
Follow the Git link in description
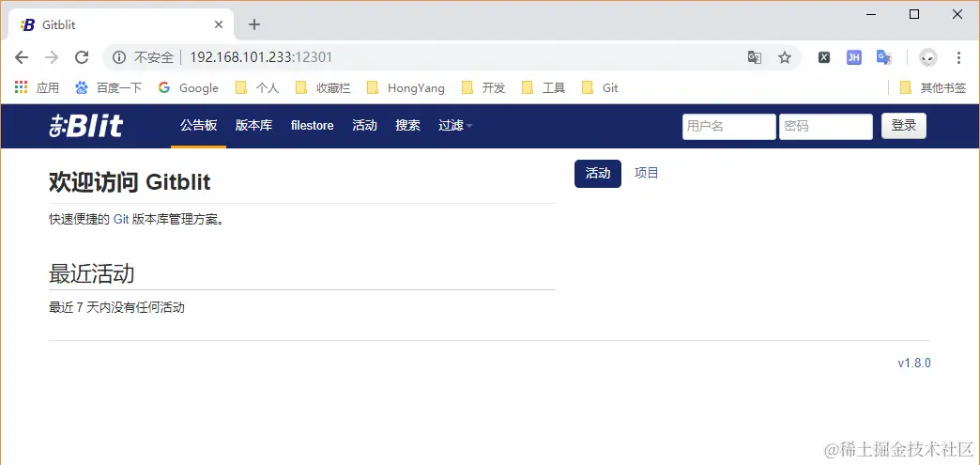pos(121,221)
